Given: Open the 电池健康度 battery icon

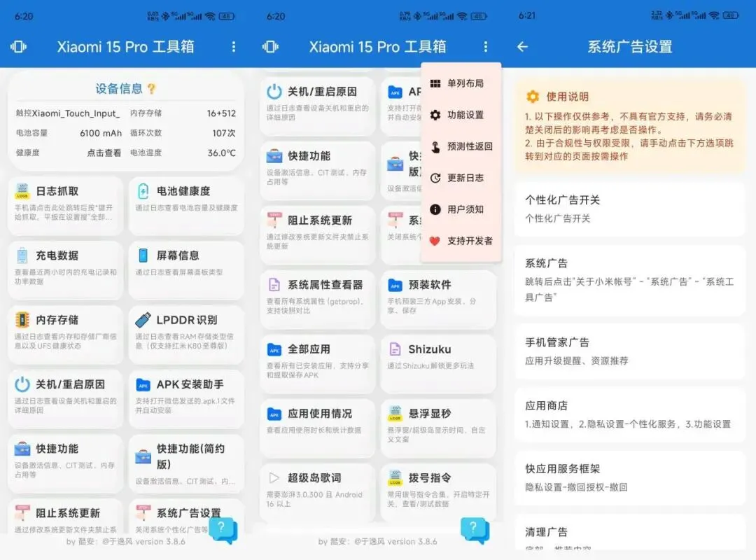Looking at the screenshot, I should (143, 191).
